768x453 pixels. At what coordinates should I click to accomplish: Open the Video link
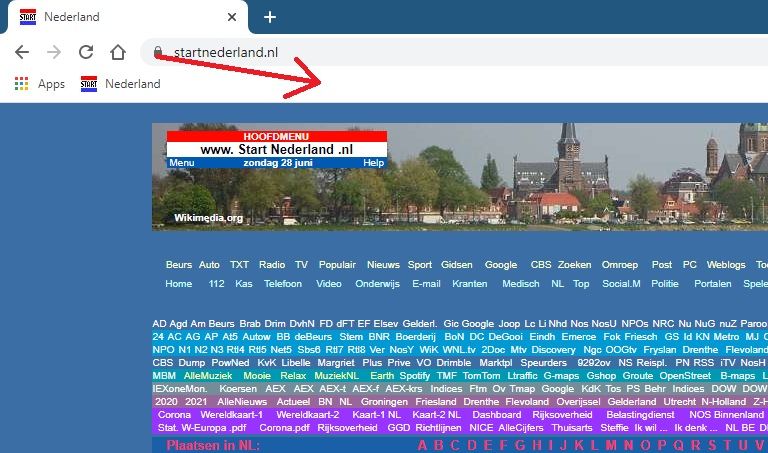(x=329, y=284)
